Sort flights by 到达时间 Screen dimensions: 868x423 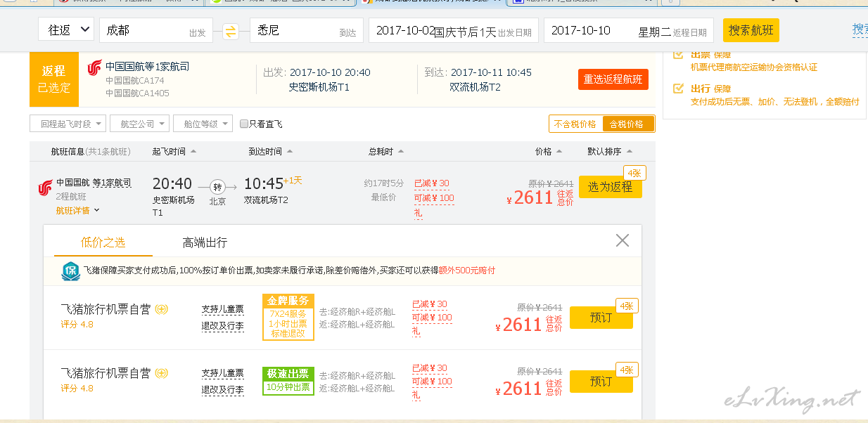click(x=270, y=151)
